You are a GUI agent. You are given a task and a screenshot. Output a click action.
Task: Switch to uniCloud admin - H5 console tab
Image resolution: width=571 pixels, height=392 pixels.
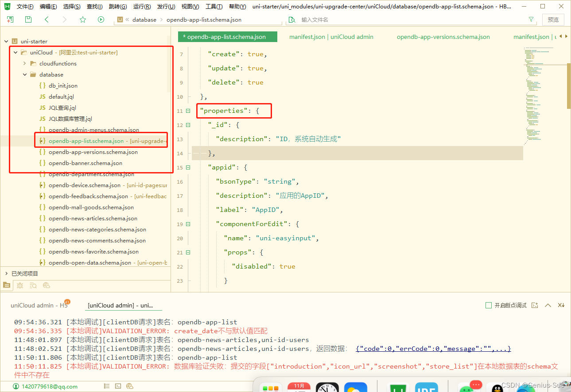(x=39, y=305)
